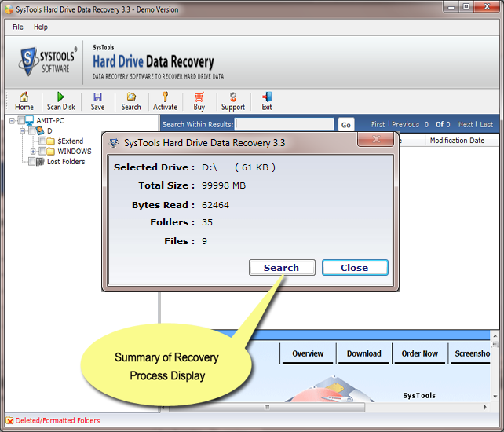Open the Help menu
504x432 pixels.
[x=41, y=27]
